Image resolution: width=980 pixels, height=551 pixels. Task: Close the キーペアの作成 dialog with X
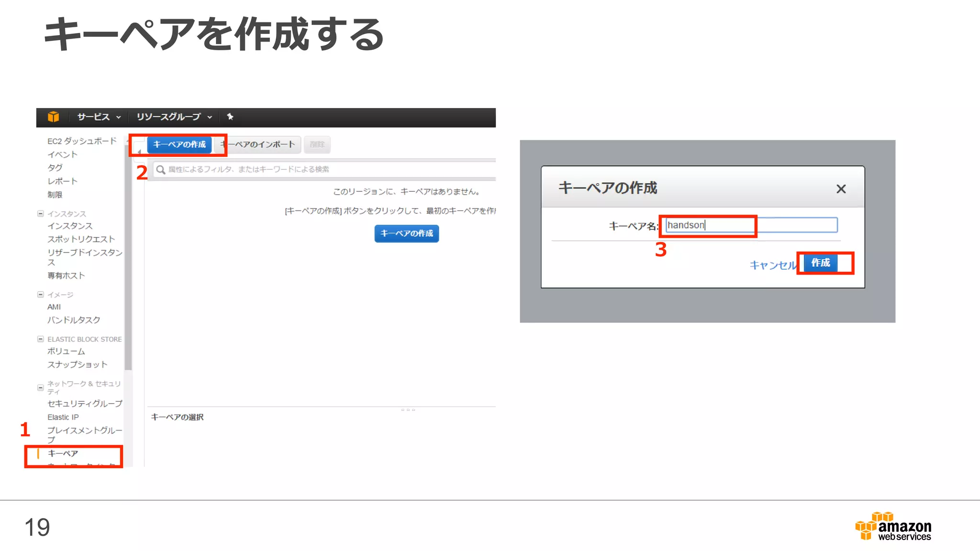[841, 189]
